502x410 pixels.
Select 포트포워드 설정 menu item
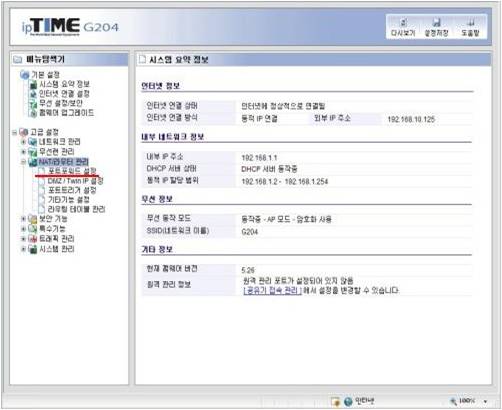72,171
